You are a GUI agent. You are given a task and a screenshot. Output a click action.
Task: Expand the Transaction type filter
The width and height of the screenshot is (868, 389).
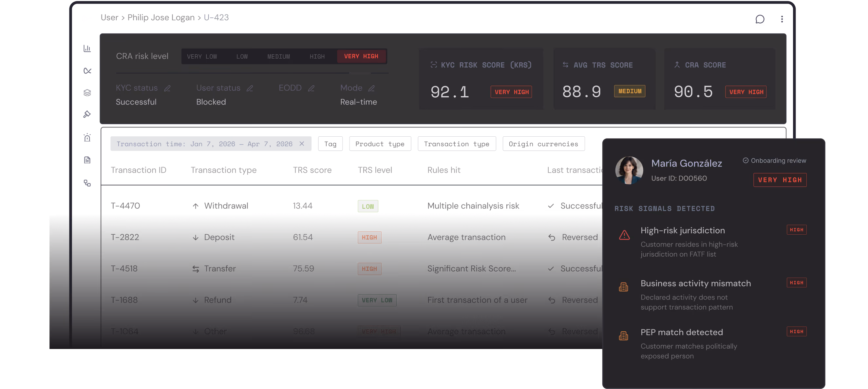[457, 144]
